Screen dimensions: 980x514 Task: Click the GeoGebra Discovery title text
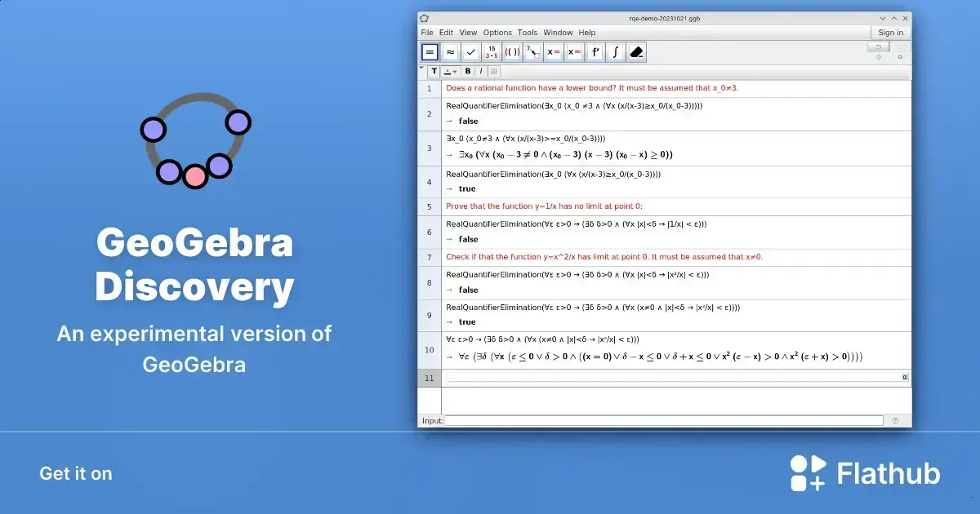[x=194, y=265]
